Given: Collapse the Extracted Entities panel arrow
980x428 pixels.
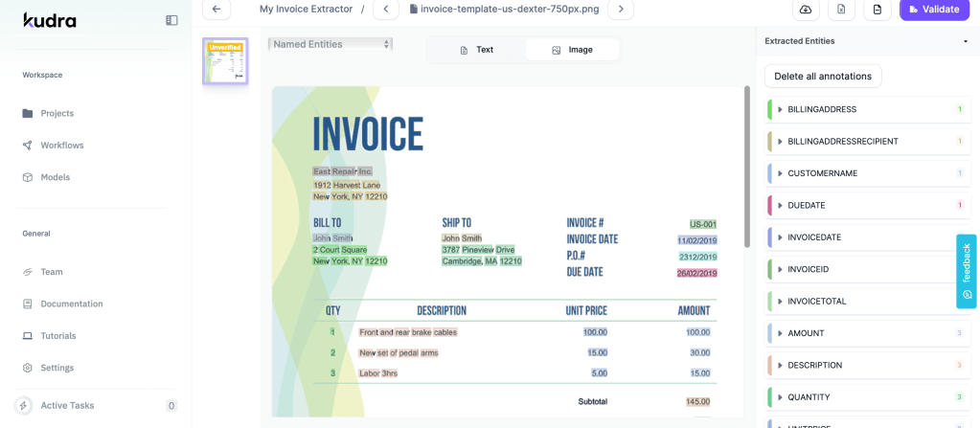Looking at the screenshot, I should (x=967, y=41).
